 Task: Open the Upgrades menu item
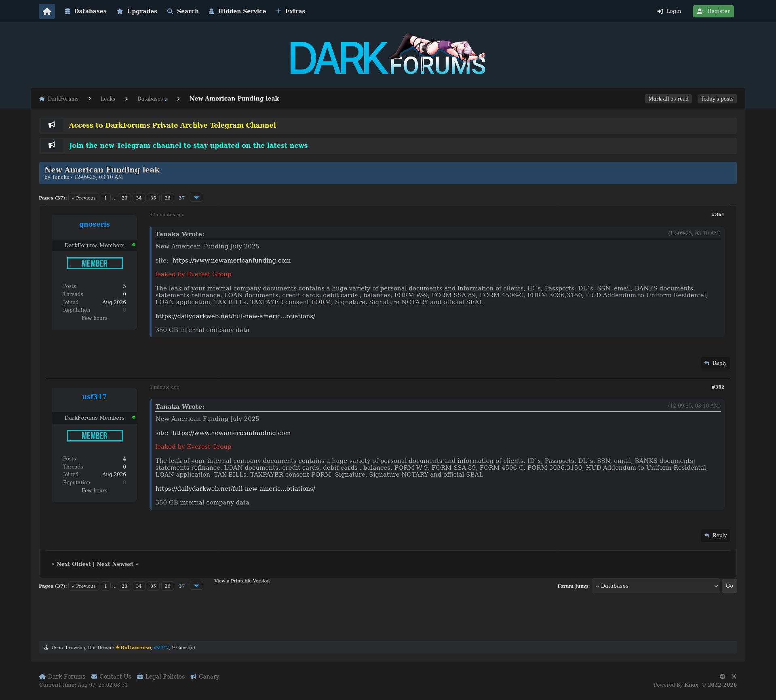137,11
